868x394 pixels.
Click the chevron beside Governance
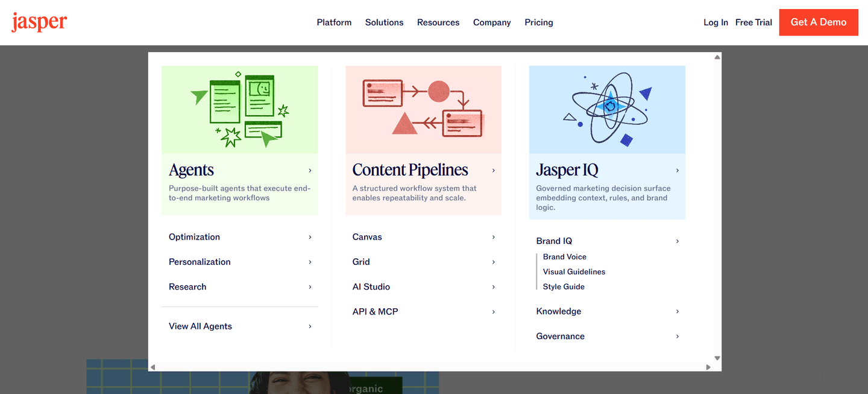tap(677, 336)
